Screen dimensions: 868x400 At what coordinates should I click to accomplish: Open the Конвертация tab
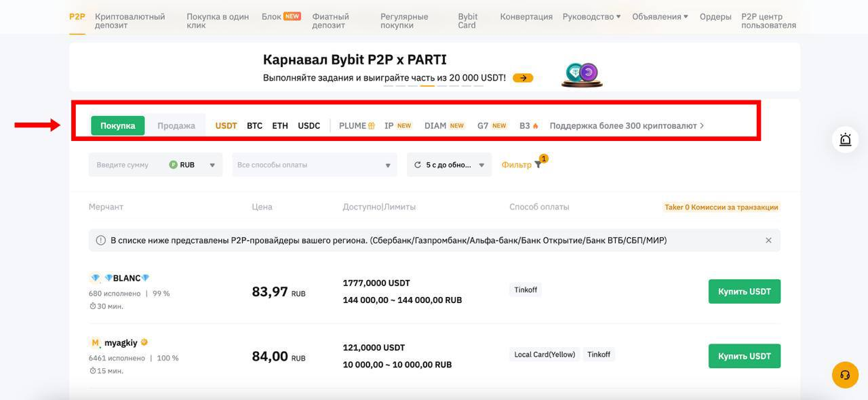(526, 16)
